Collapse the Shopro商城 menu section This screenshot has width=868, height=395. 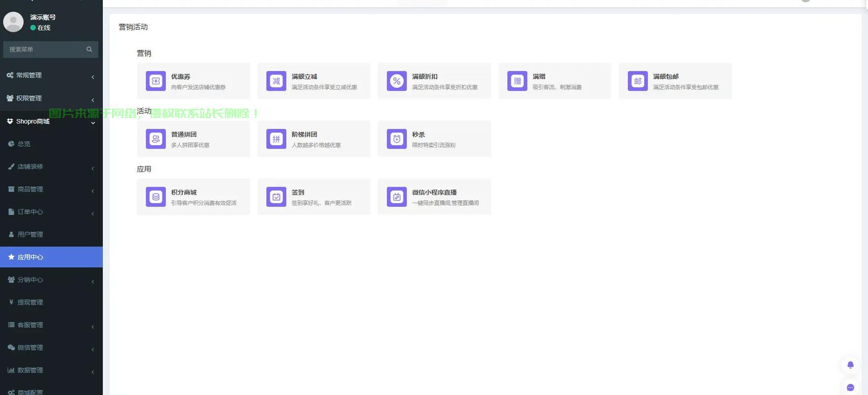tap(51, 121)
